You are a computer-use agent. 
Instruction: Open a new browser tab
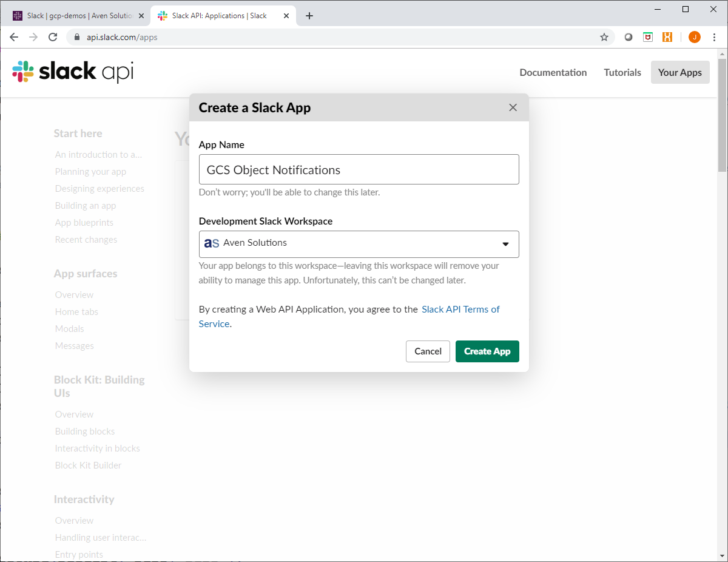tap(309, 16)
